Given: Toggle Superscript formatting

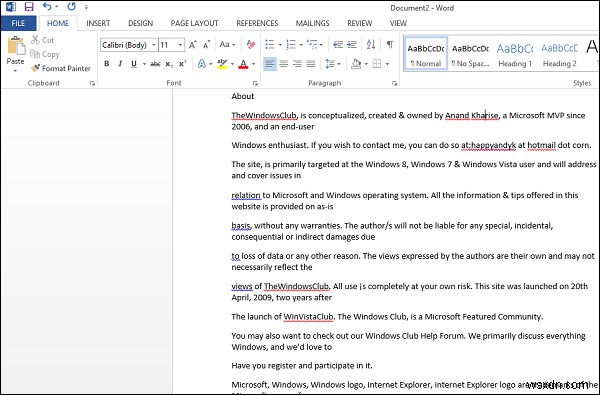Looking at the screenshot, I should [183, 64].
